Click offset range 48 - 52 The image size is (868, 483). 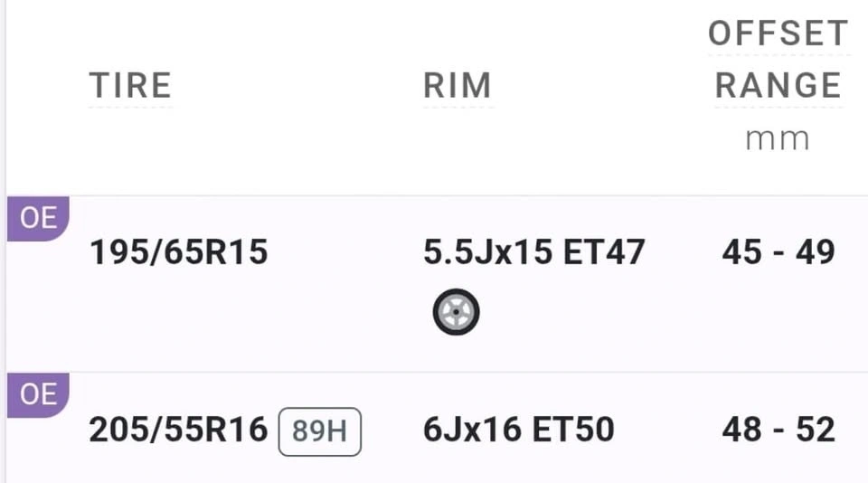(x=778, y=430)
